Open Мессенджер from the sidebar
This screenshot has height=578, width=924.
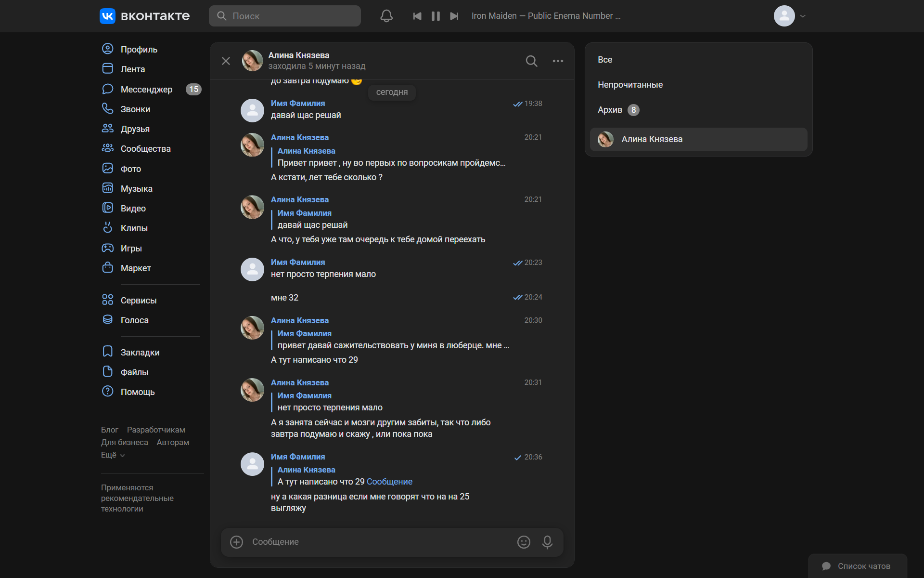point(146,89)
